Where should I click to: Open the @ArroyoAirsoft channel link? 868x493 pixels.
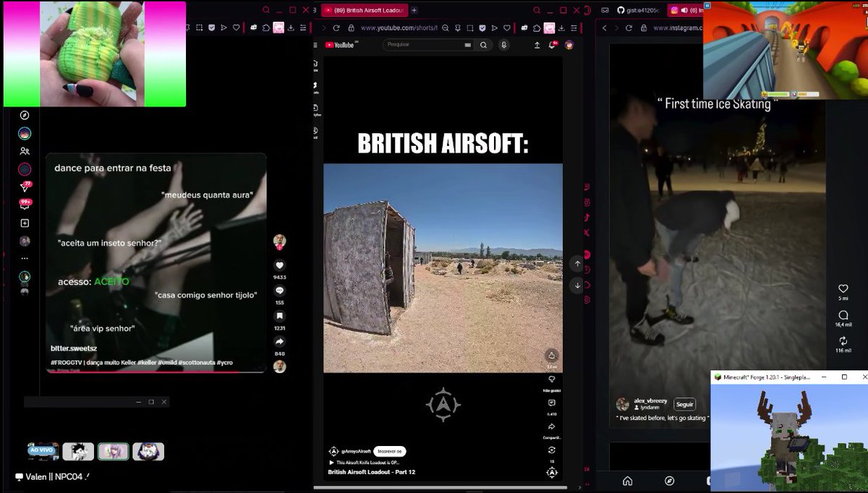pos(356,451)
